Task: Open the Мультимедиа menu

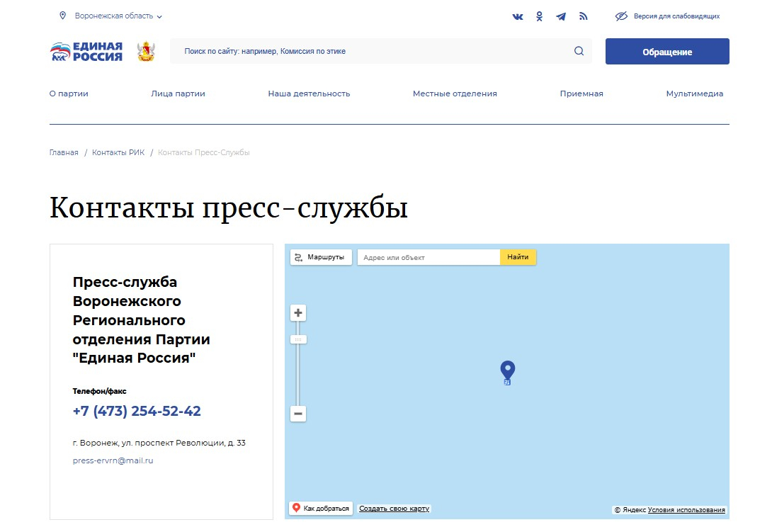Action: coord(695,94)
